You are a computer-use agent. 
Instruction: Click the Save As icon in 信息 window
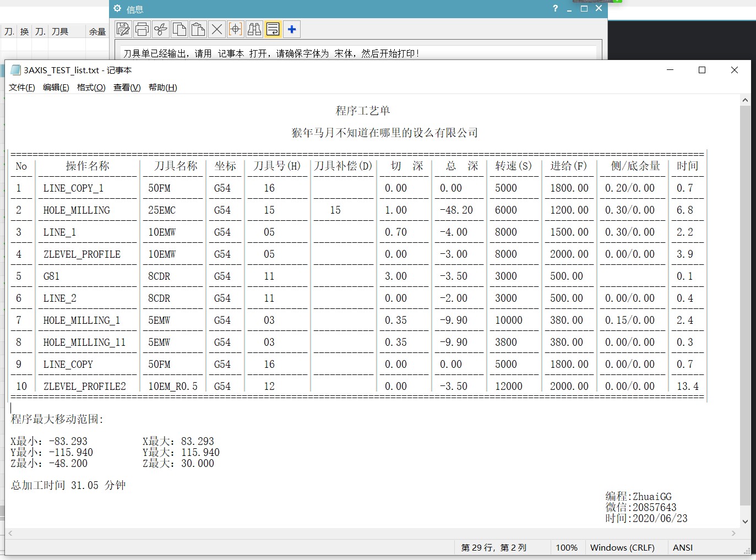click(x=123, y=29)
